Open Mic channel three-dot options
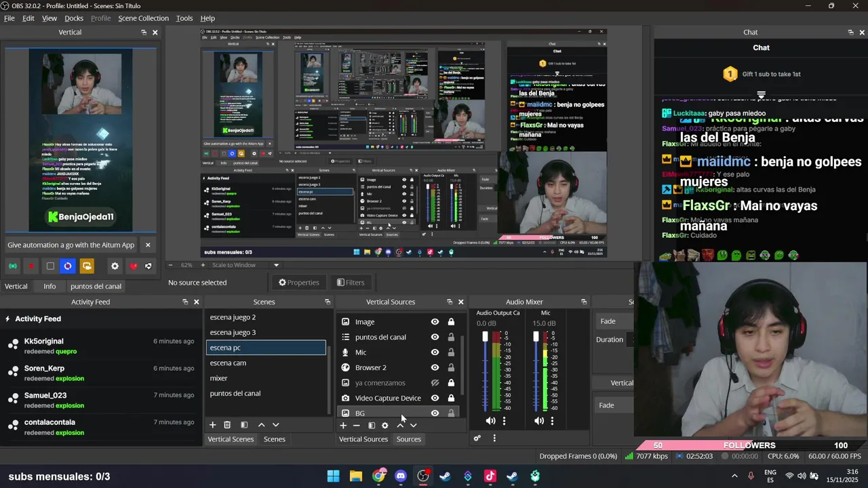The height and width of the screenshot is (488, 868). coord(552,421)
